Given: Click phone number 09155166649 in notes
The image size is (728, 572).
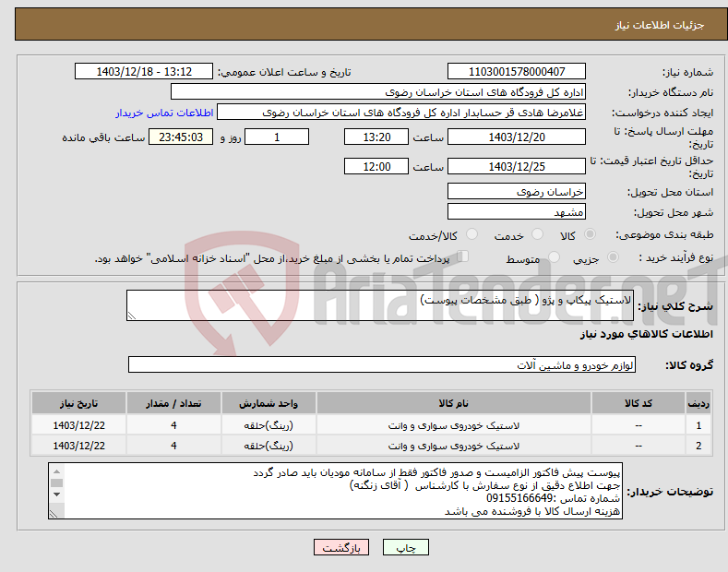Looking at the screenshot, I should pos(519,498).
